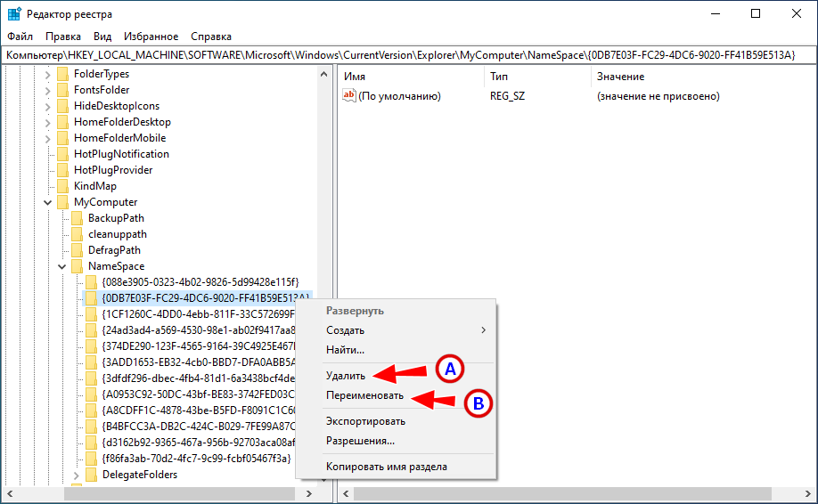818x504 pixels.
Task: Click the (значение не присвоено) data cell
Action: point(658,96)
